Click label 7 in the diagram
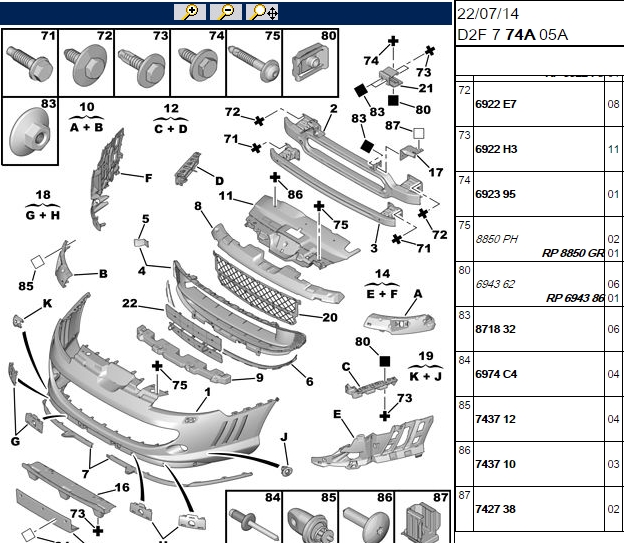The height and width of the screenshot is (543, 624). pyautogui.click(x=85, y=474)
